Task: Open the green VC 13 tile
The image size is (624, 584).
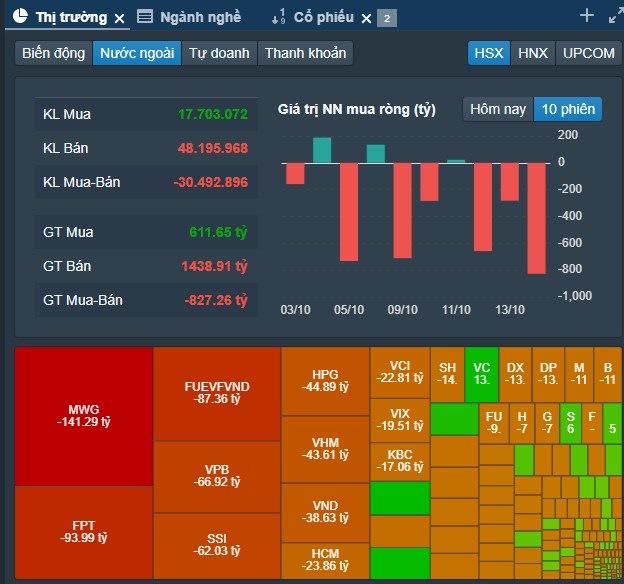Action: click(482, 374)
